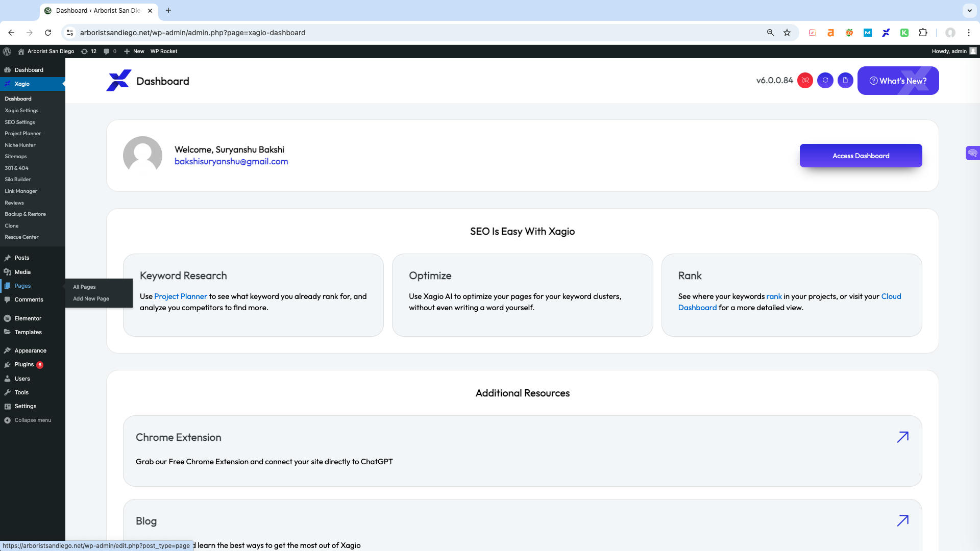
Task: Click the Access Dashboard button
Action: click(861, 156)
